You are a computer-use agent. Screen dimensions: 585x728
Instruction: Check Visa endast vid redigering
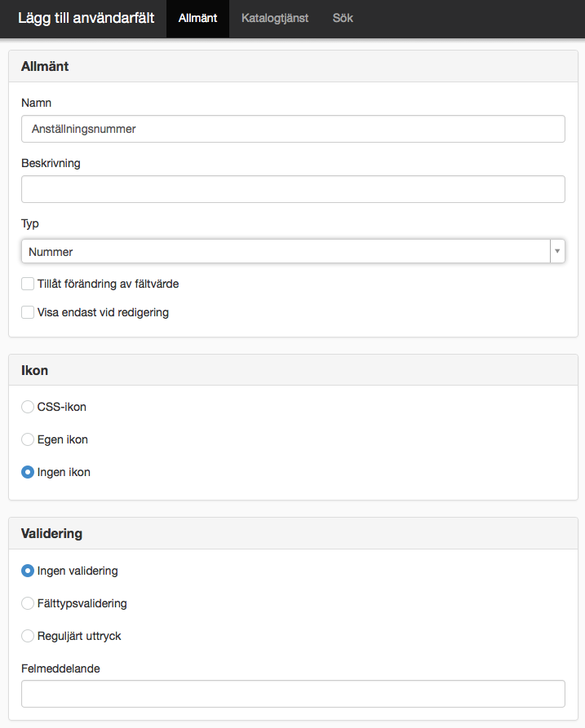[x=28, y=312]
